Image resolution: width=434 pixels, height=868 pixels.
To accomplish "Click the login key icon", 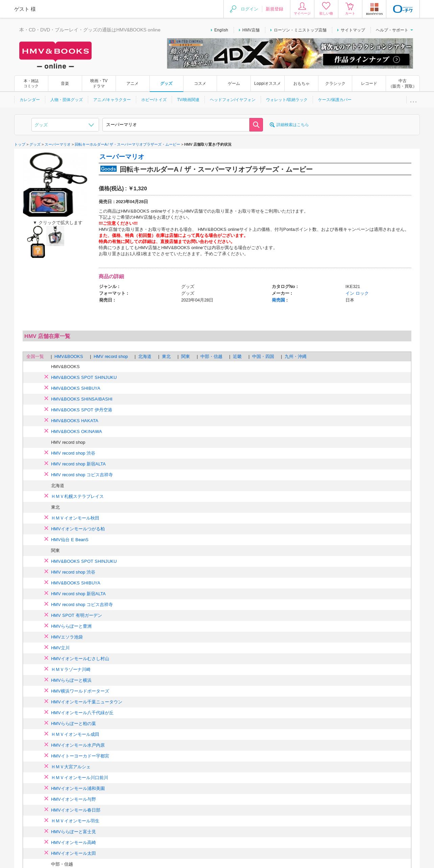I will tap(233, 9).
